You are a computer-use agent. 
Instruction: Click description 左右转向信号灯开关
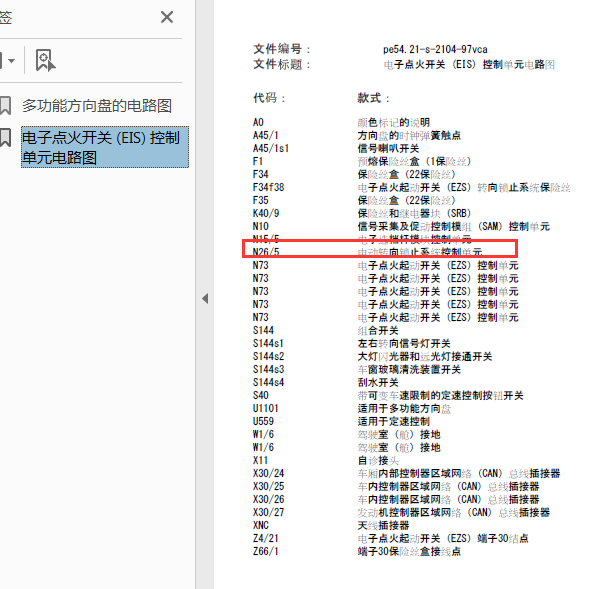click(x=404, y=344)
